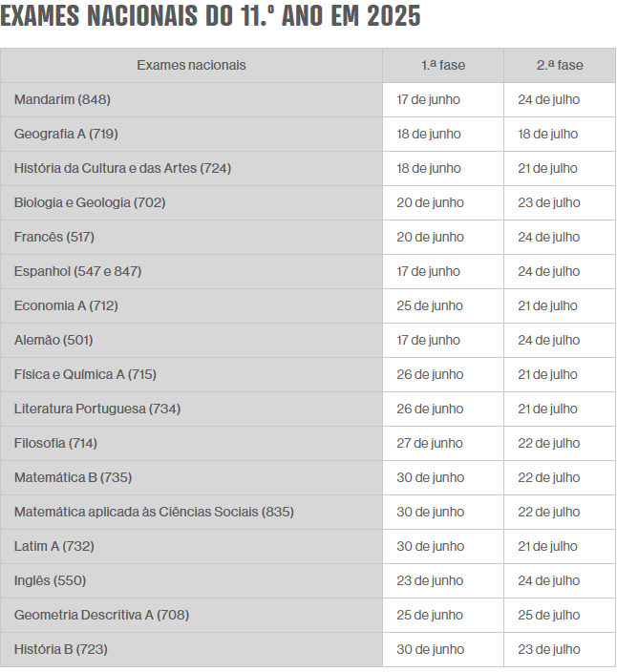
Task: Select the Francês (517) exam name
Action: [x=54, y=237]
